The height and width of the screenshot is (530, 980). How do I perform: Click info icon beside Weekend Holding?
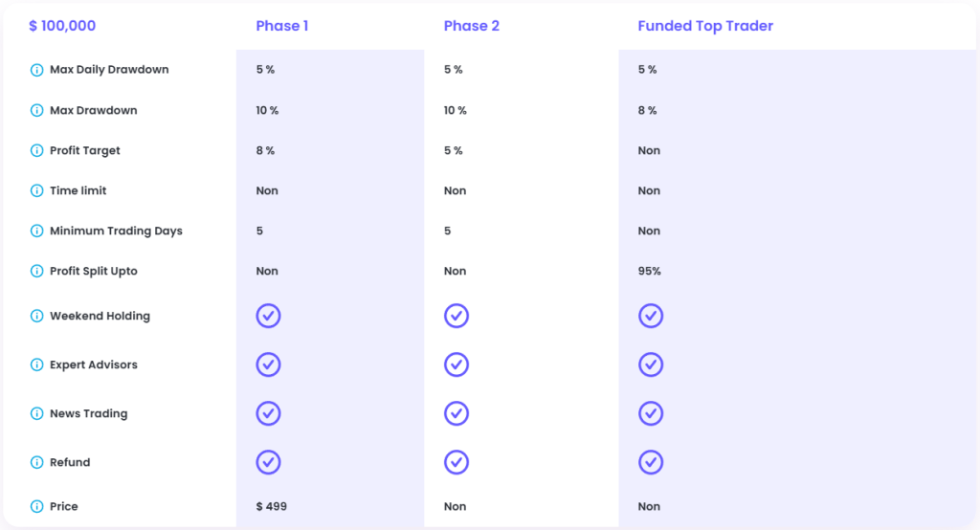[x=37, y=316]
